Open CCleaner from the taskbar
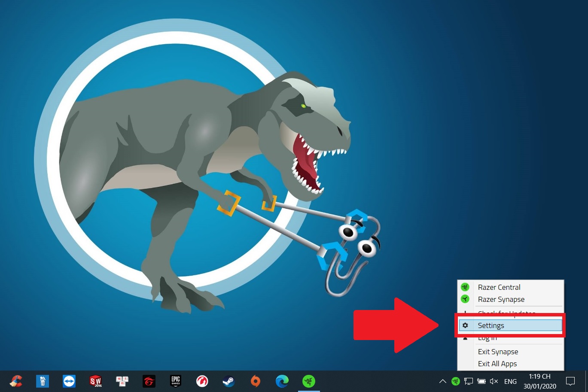Image resolution: width=588 pixels, height=392 pixels. click(x=16, y=381)
